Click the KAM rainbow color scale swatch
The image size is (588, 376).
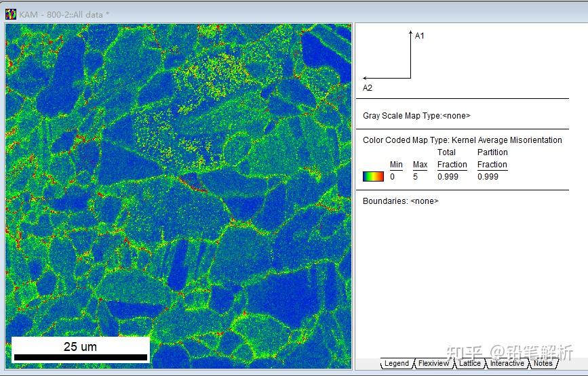[x=373, y=176]
